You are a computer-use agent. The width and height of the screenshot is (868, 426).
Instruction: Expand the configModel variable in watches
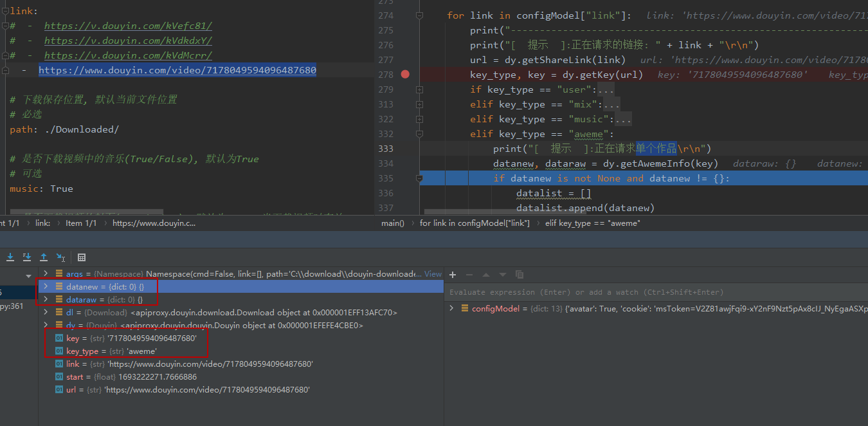click(450, 308)
